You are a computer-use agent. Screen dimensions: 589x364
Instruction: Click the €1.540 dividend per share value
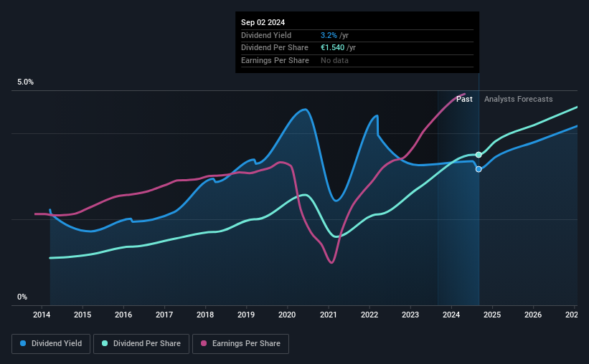332,48
